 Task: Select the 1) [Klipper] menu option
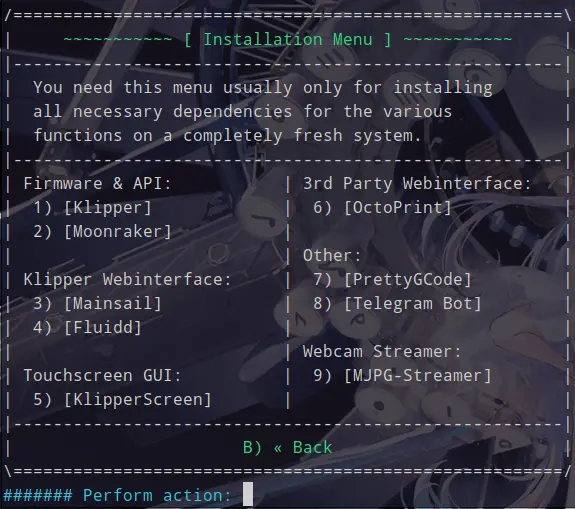pos(92,208)
